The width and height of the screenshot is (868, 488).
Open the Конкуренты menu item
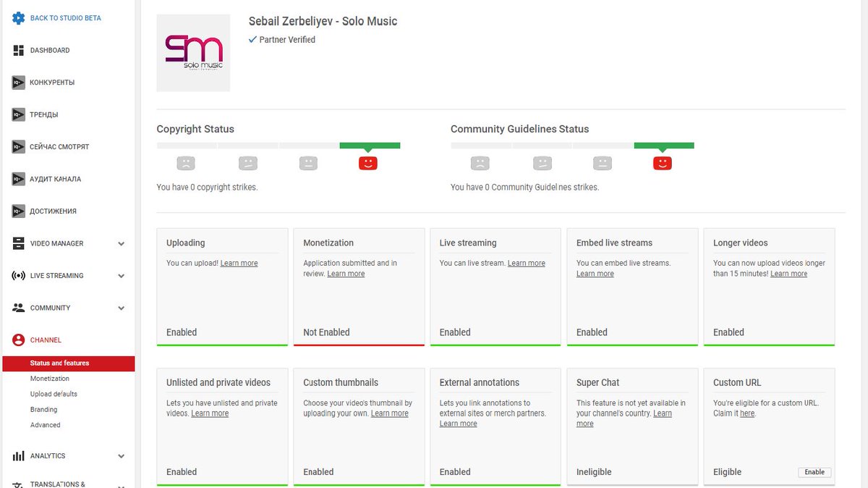(x=52, y=83)
